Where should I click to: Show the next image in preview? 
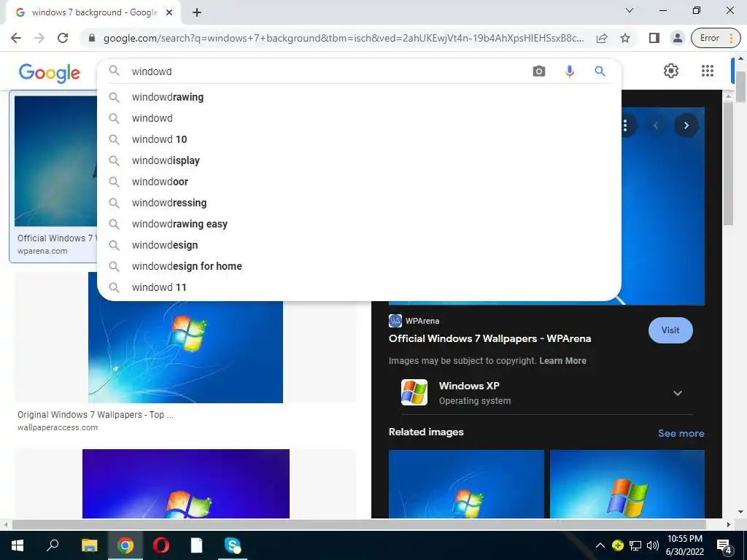686,125
